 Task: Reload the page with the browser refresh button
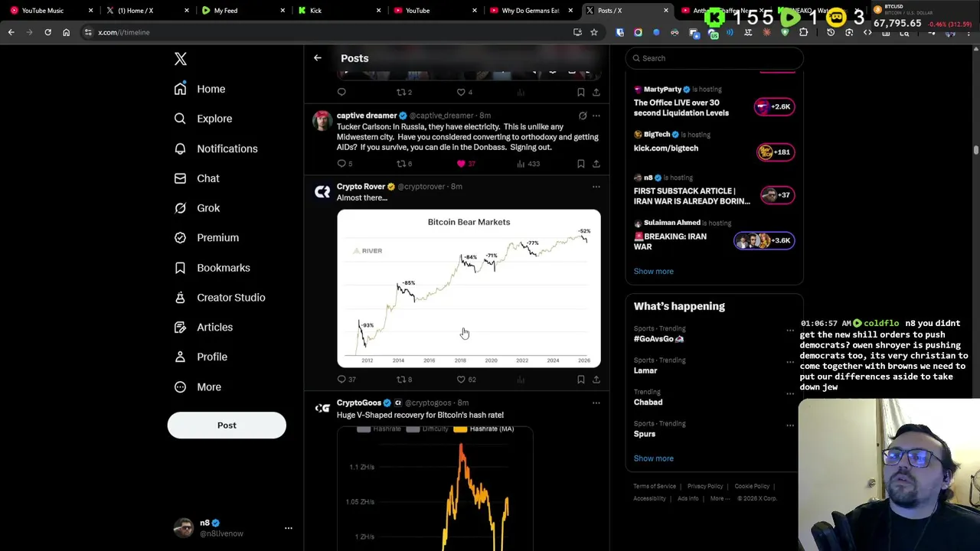(x=47, y=32)
